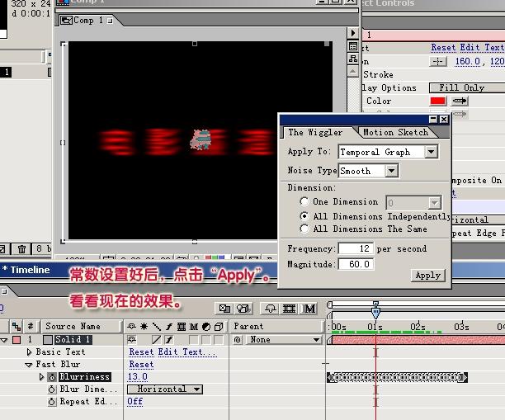Open the comp window flyout arrow

pos(353,33)
